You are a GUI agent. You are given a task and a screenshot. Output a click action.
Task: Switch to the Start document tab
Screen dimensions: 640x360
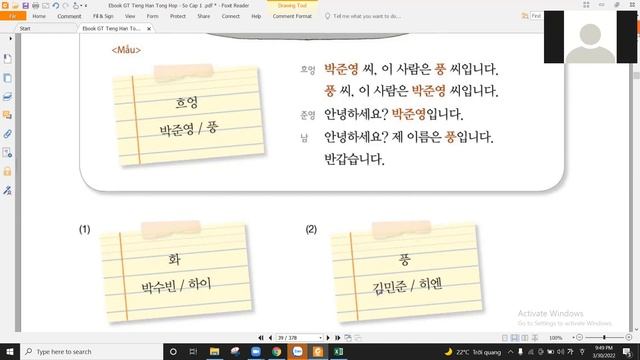click(25, 28)
